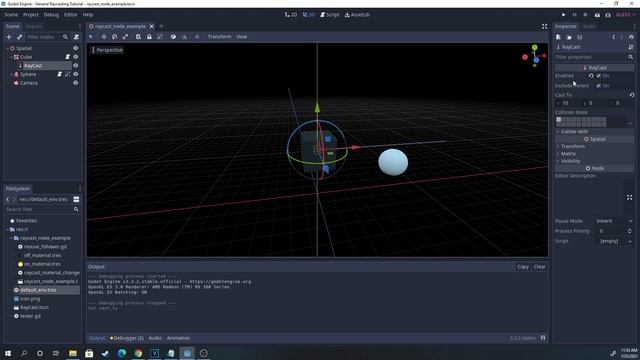Screen dimensions: 640x360
Task: Toggle visibility of RayCast node
Action: (76, 65)
